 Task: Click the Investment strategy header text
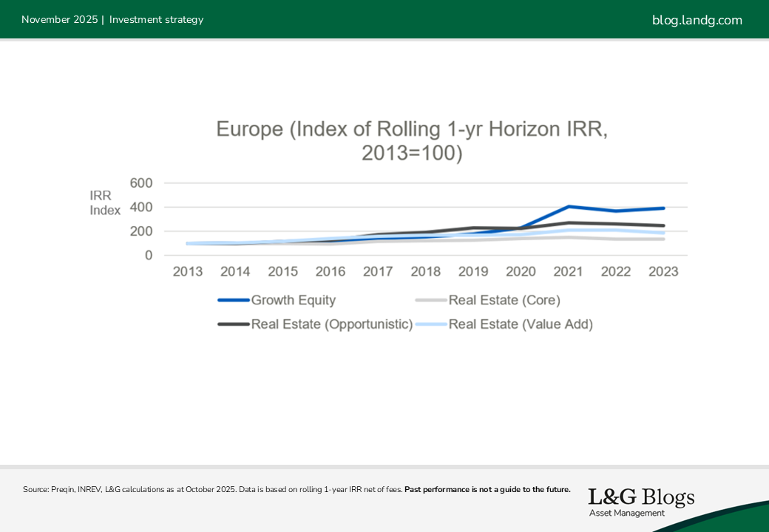(x=156, y=20)
